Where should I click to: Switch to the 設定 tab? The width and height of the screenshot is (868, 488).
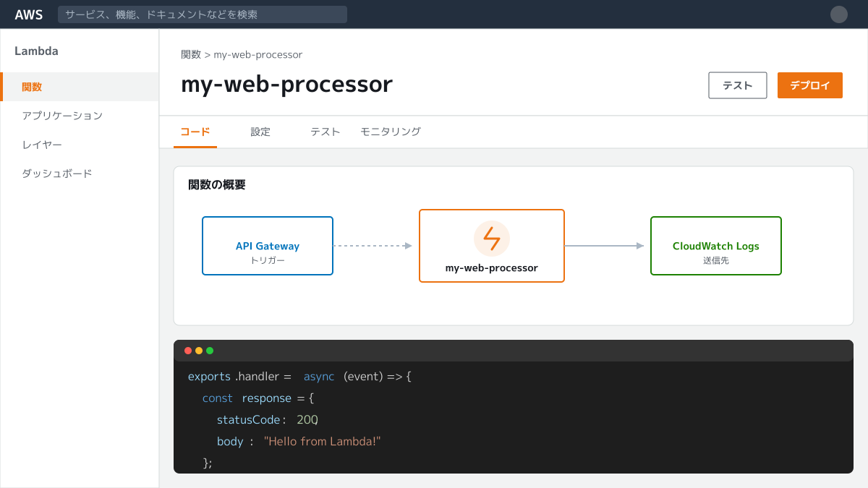click(260, 132)
